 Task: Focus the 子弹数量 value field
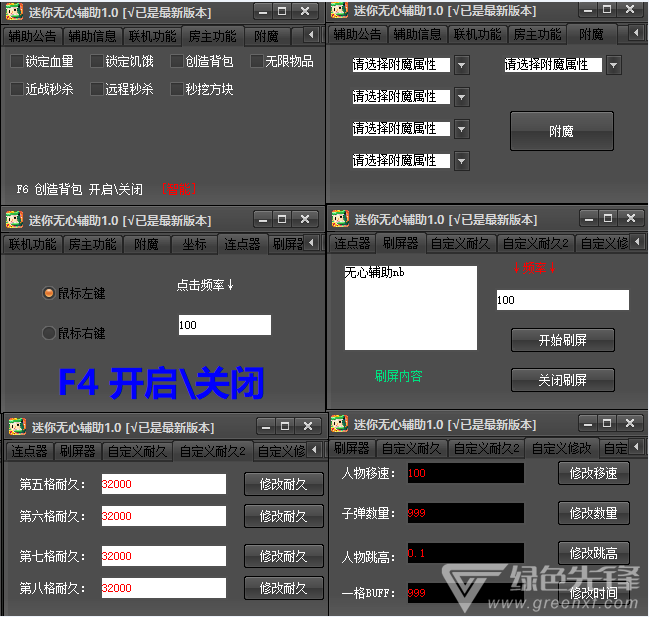tap(466, 513)
